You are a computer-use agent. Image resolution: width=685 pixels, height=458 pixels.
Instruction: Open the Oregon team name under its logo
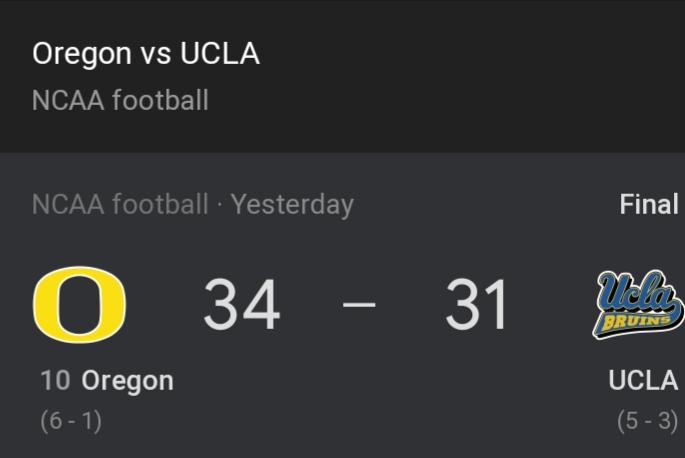coord(127,381)
